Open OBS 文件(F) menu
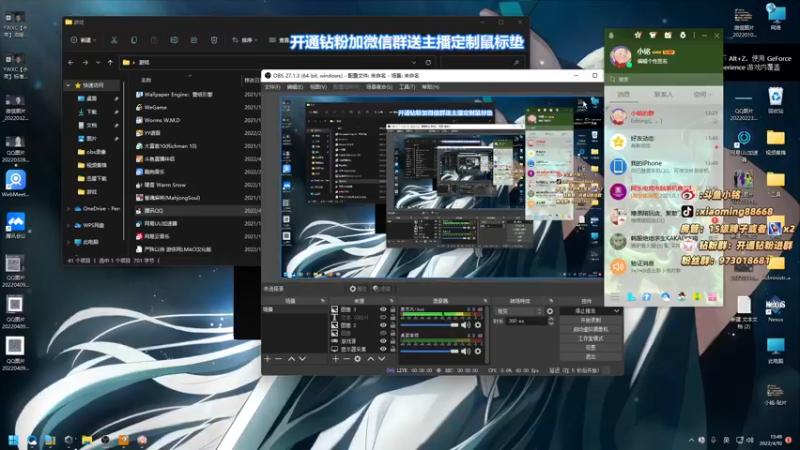The image size is (800, 450). [272, 87]
